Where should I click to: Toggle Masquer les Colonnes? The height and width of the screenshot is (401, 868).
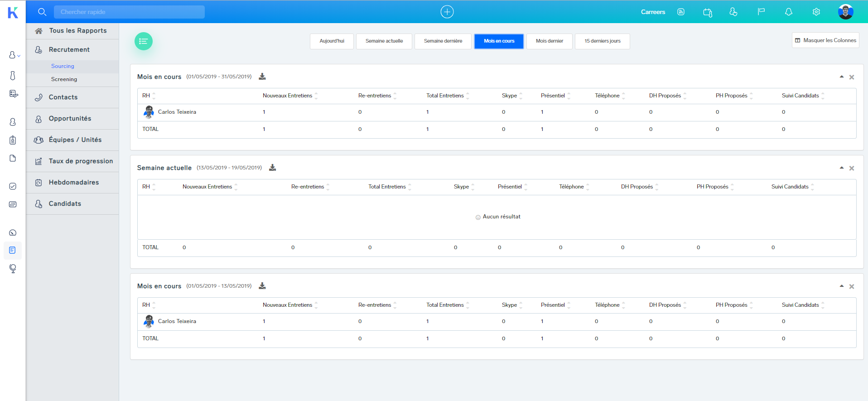[x=825, y=40]
